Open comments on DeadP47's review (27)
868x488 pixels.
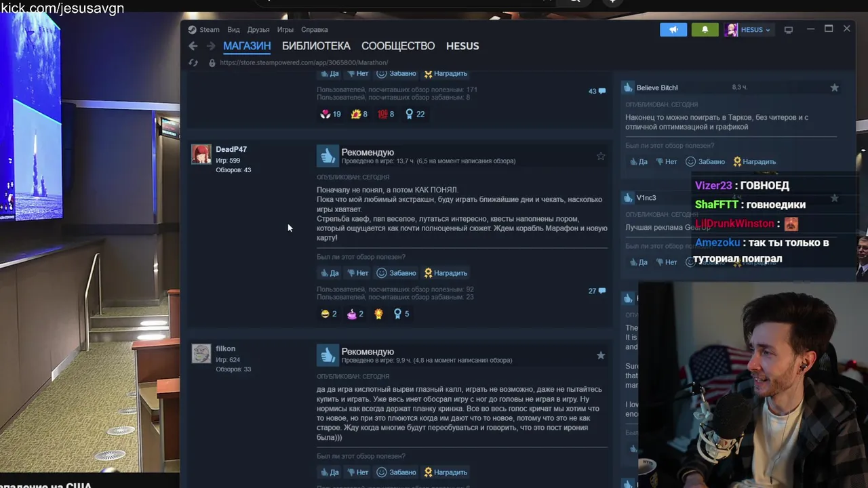(597, 291)
